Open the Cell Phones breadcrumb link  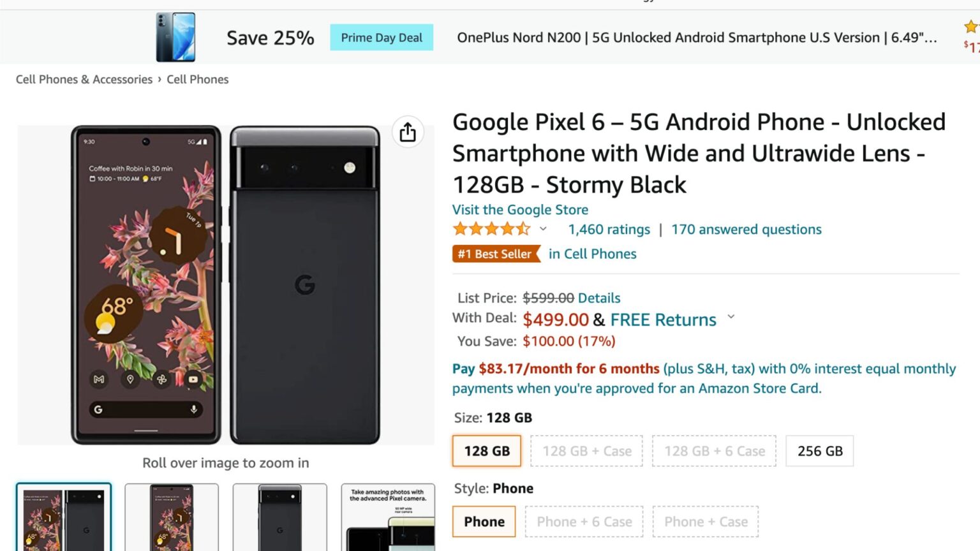tap(197, 79)
